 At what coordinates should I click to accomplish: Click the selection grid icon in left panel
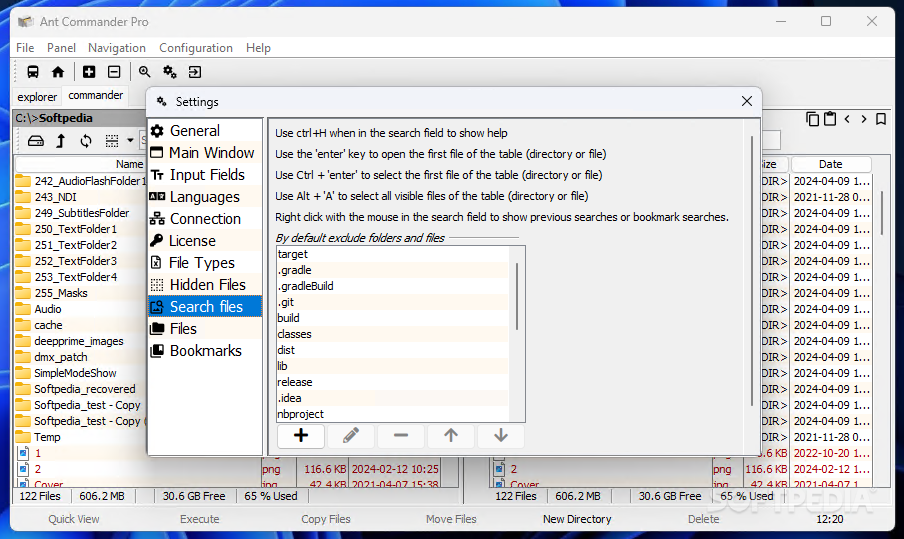coord(112,141)
